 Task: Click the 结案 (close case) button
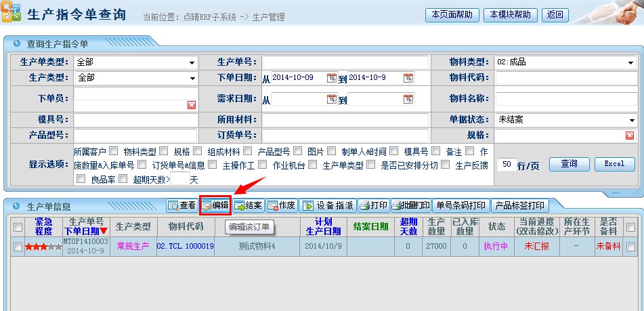pos(248,205)
